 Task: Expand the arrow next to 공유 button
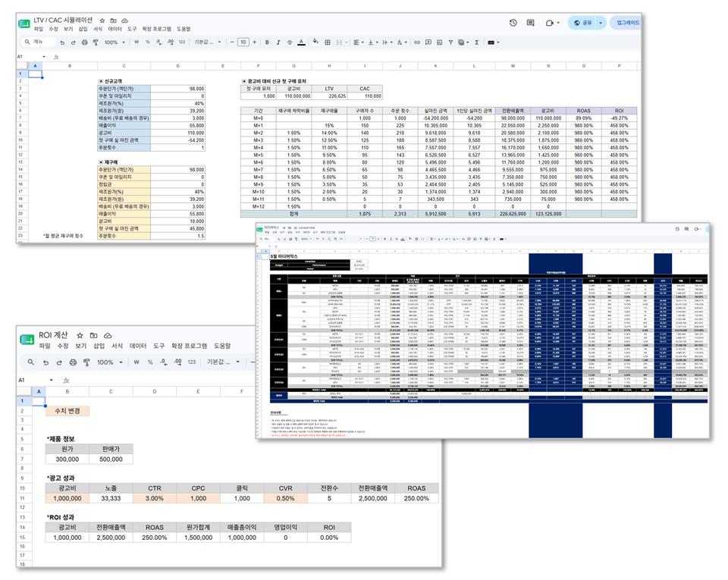pos(601,23)
